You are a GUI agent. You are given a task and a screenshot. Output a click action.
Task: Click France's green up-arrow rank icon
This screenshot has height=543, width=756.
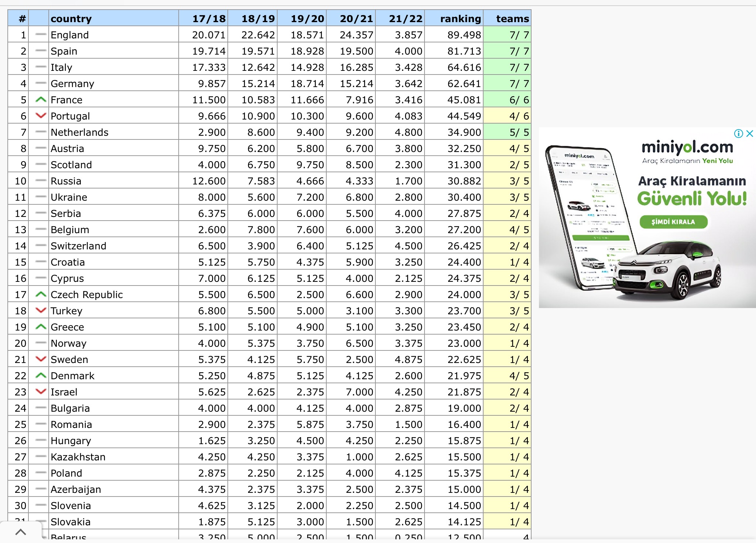point(41,100)
